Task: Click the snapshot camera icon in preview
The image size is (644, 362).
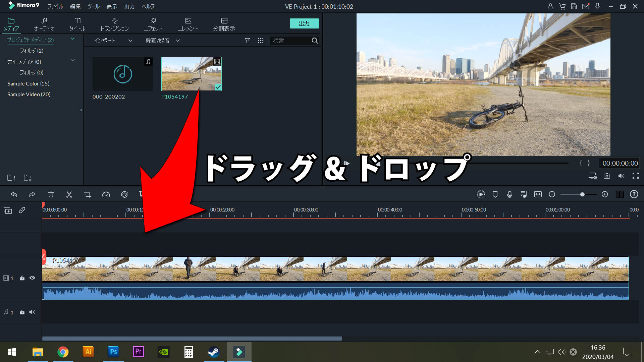Action: [607, 176]
